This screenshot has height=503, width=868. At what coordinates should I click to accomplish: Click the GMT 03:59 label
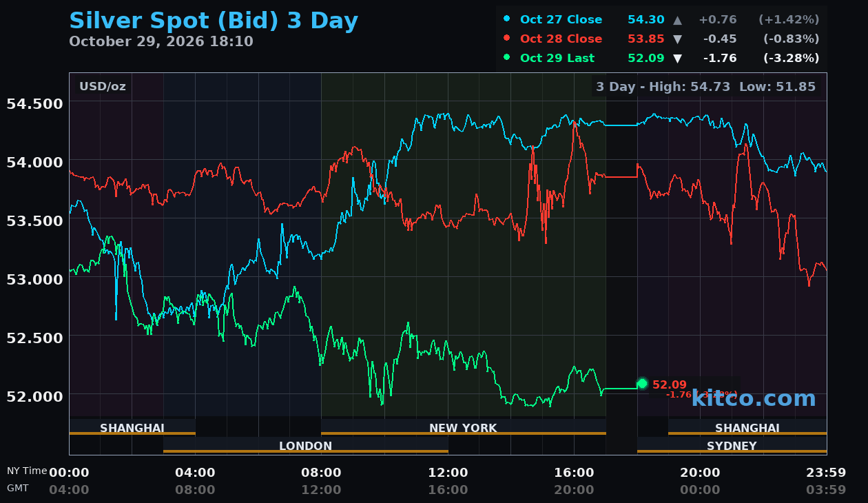coord(826,490)
